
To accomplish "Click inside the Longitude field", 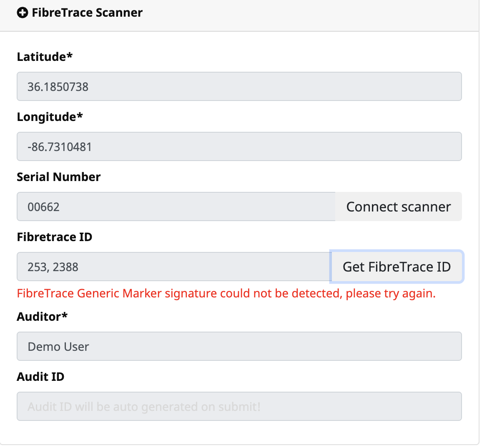I will pyautogui.click(x=239, y=146).
